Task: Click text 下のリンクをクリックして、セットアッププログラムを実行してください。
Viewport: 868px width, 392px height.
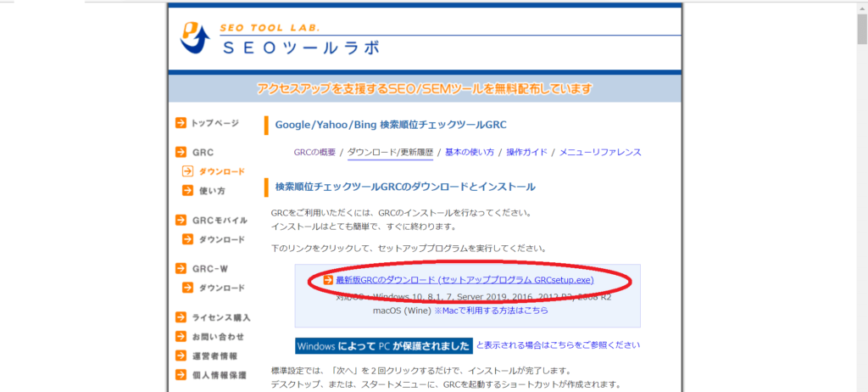Action: pos(409,247)
